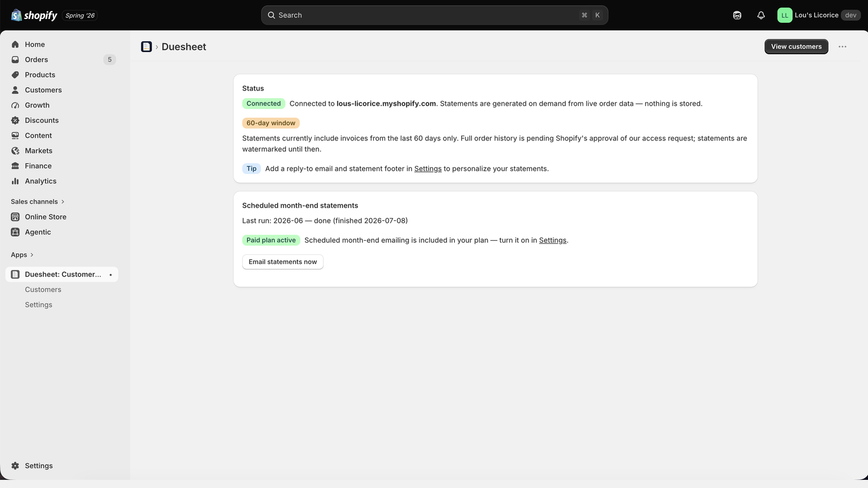Image resolution: width=868 pixels, height=488 pixels.
Task: Open the Sidekick assistant icon in top bar
Action: [x=737, y=15]
